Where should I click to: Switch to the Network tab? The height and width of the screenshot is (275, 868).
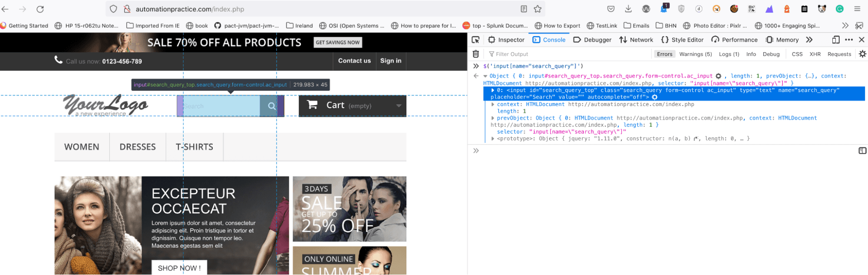[x=636, y=40]
